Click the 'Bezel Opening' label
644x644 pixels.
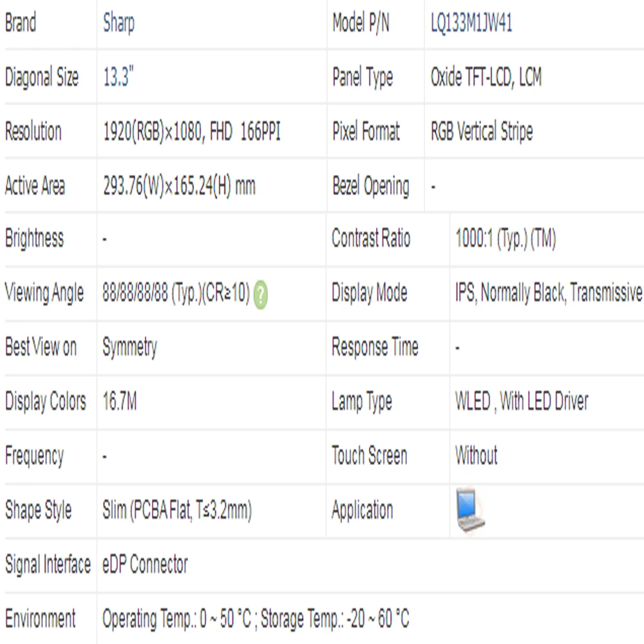point(371,186)
